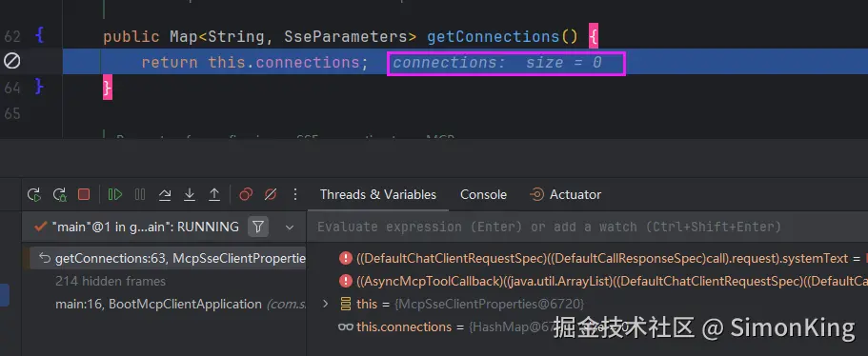This screenshot has width=868, height=356.
Task: Select the "main"@1 RUNNING thread entry
Action: (x=137, y=227)
